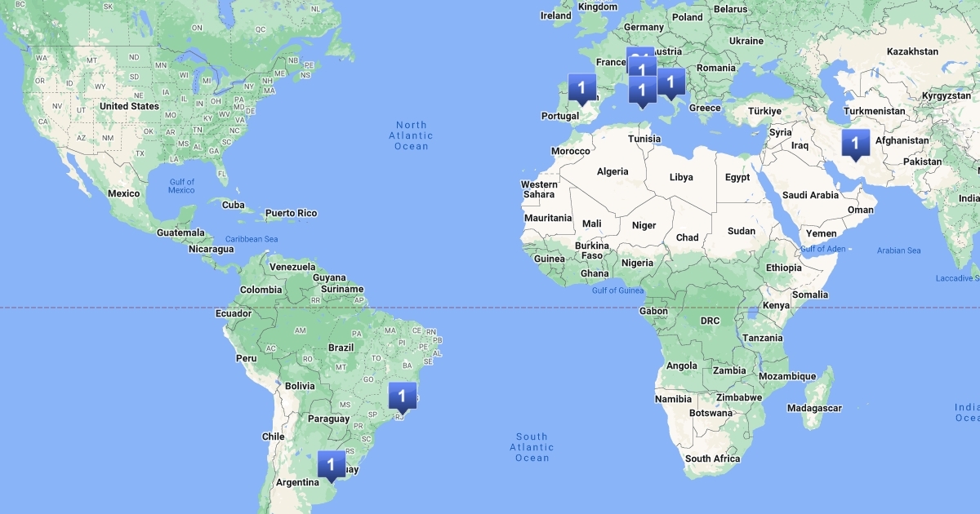Image resolution: width=980 pixels, height=514 pixels.
Task: Click the Ethiopia country label
Action: (784, 268)
